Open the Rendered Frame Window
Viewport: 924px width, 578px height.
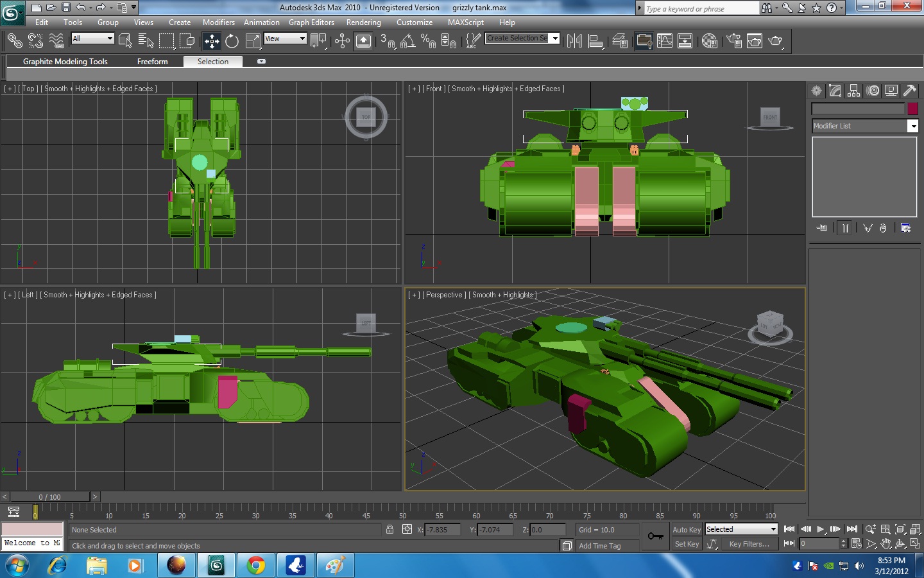tap(755, 41)
